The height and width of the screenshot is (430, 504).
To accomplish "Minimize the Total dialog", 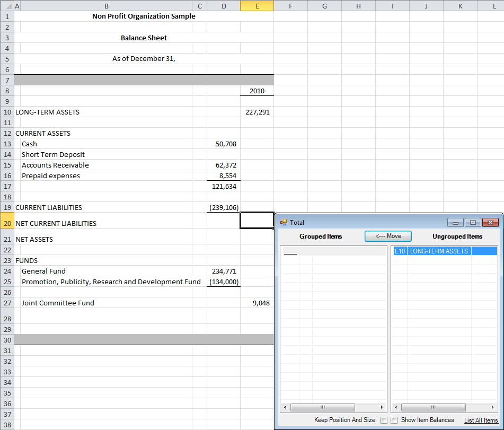I will coord(455,223).
